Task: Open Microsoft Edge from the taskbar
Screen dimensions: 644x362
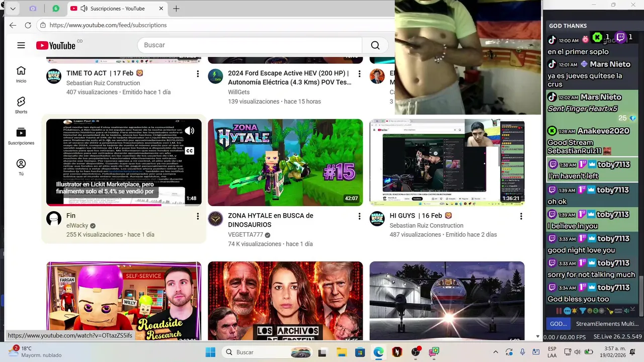Action: point(378,352)
